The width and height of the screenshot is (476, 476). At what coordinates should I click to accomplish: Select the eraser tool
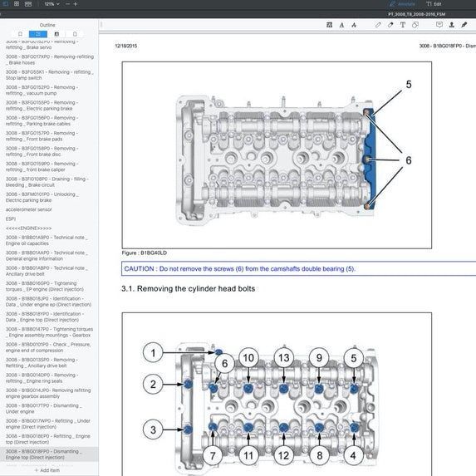point(390,25)
